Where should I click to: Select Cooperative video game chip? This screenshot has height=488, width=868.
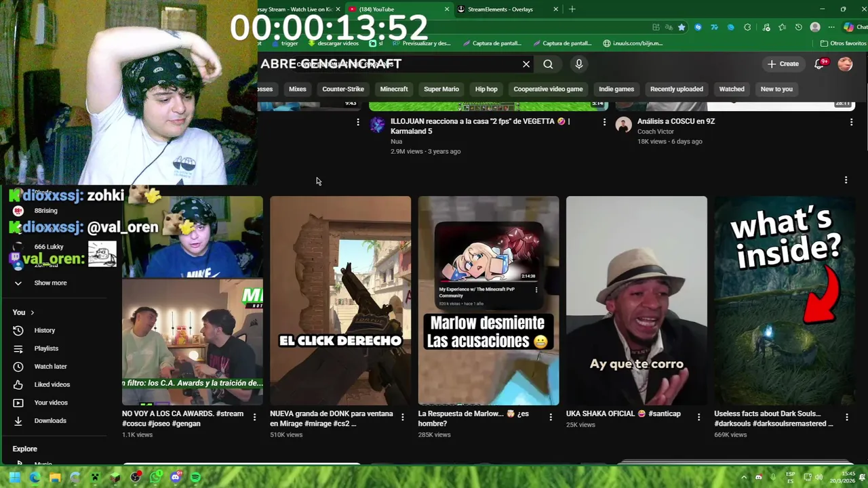click(548, 89)
